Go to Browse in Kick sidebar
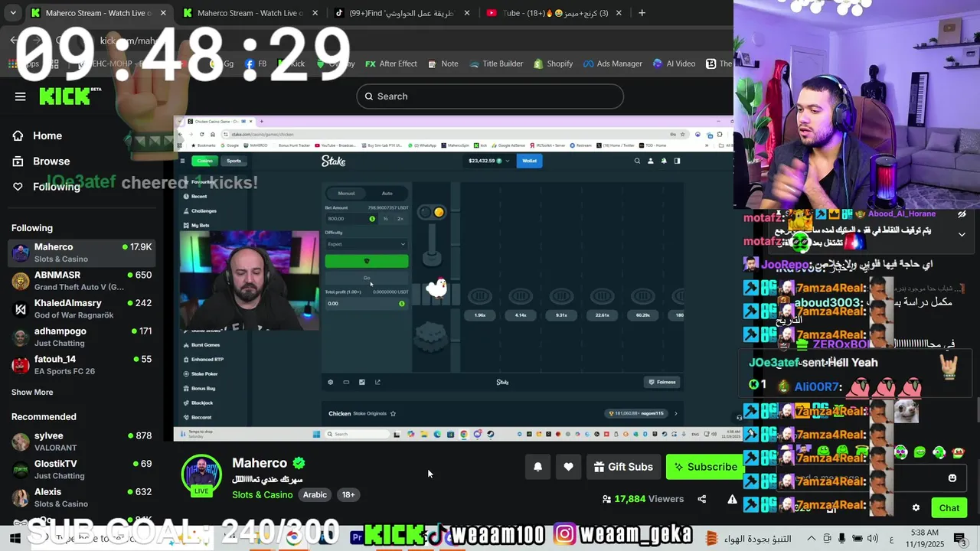The image size is (980, 551). point(51,161)
